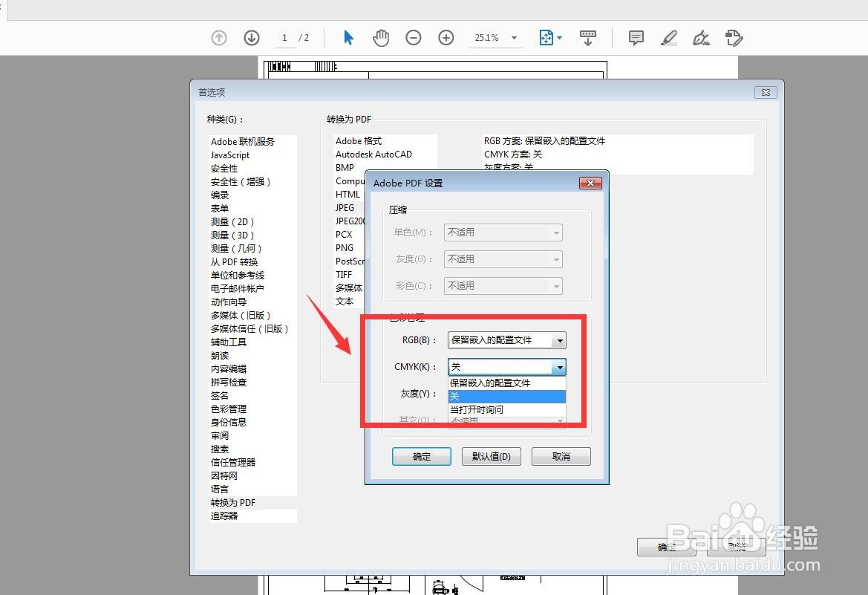The image size is (868, 595).
Task: Select PCX in conversion list
Action: click(344, 234)
